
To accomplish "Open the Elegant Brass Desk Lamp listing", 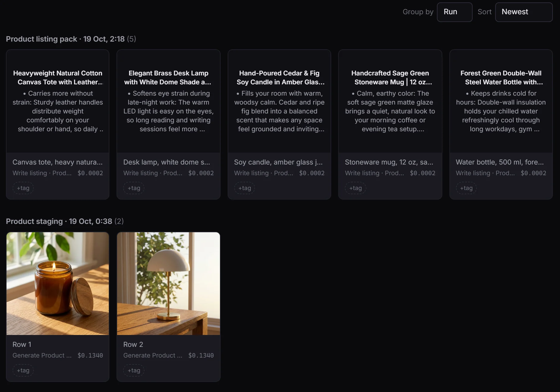I will pos(169,101).
